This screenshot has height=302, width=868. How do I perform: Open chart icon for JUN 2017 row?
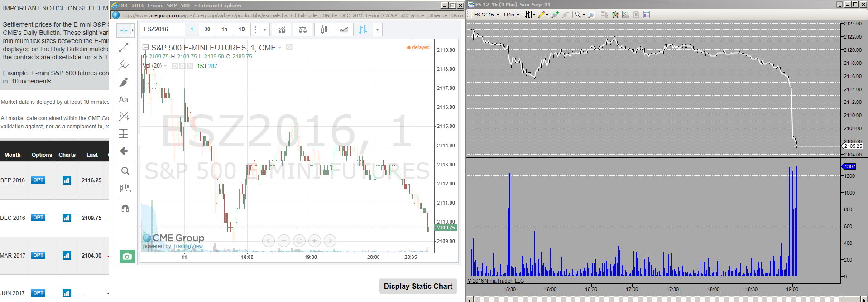(x=67, y=293)
